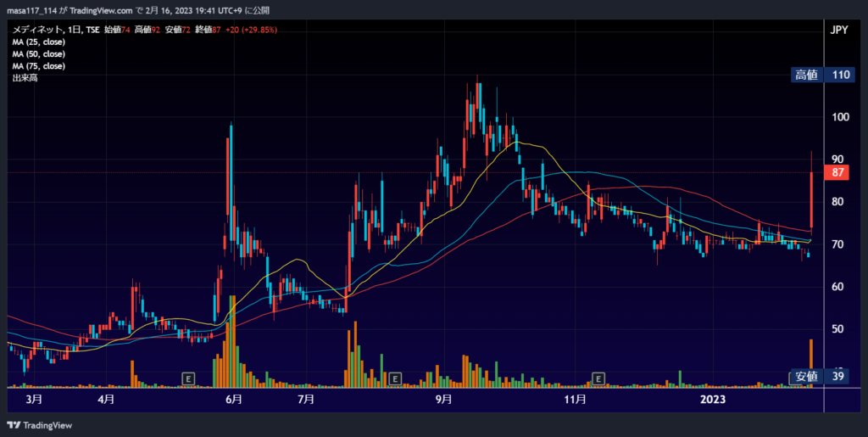Click the masa117_114 author name
This screenshot has width=868, height=437.
coord(31,10)
